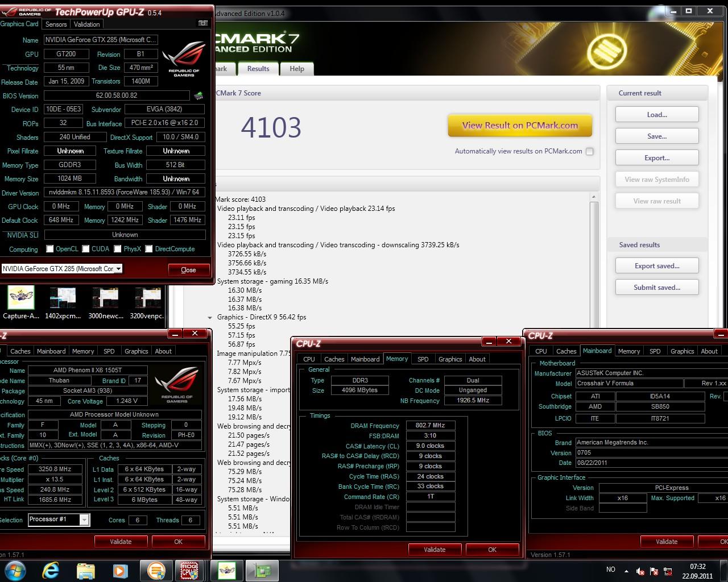Enable the OpenCL checkbox in GPU-Z
Viewport: 728px width, 582px height.
tap(50, 249)
